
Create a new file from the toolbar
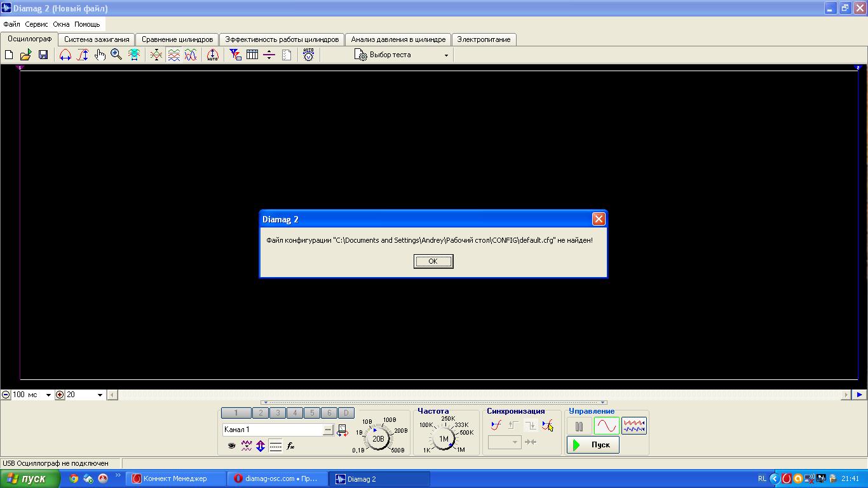(9, 55)
